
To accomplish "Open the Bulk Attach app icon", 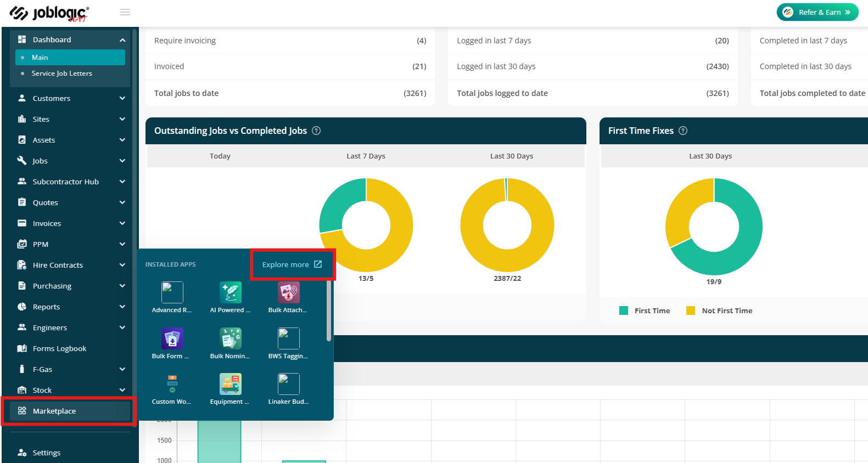I will (x=289, y=292).
